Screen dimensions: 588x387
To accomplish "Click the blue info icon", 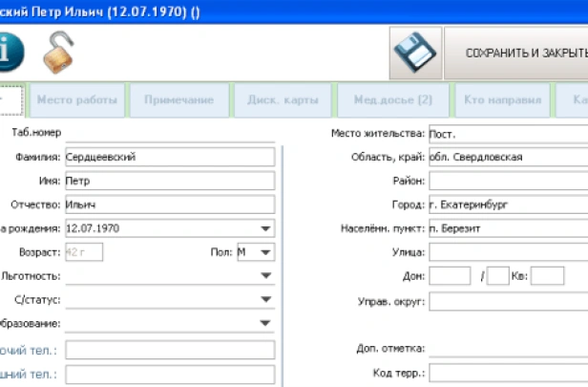I will tap(11, 52).
